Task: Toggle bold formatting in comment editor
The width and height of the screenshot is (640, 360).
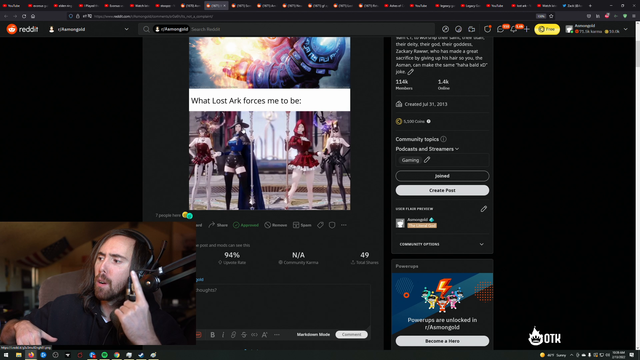Action: click(212, 334)
